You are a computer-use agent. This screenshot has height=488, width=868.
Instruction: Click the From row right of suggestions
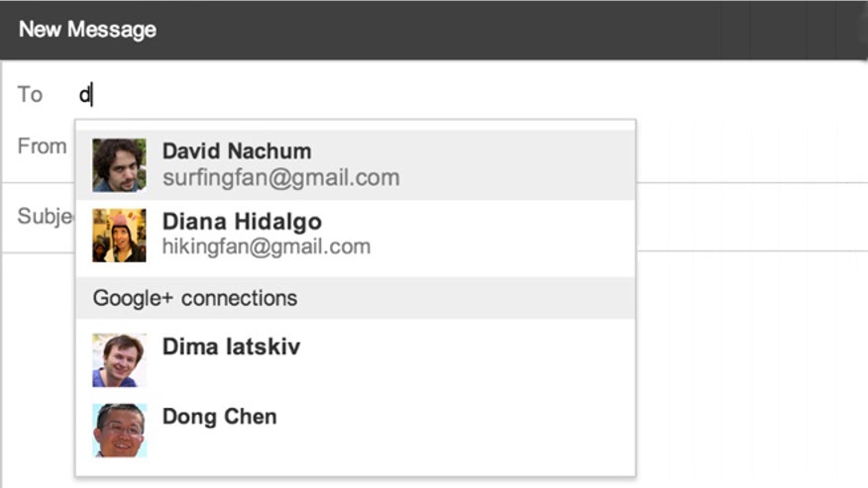[x=752, y=146]
